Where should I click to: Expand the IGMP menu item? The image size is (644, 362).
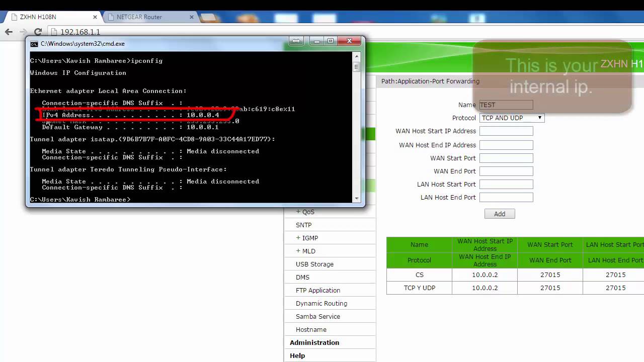tap(307, 238)
